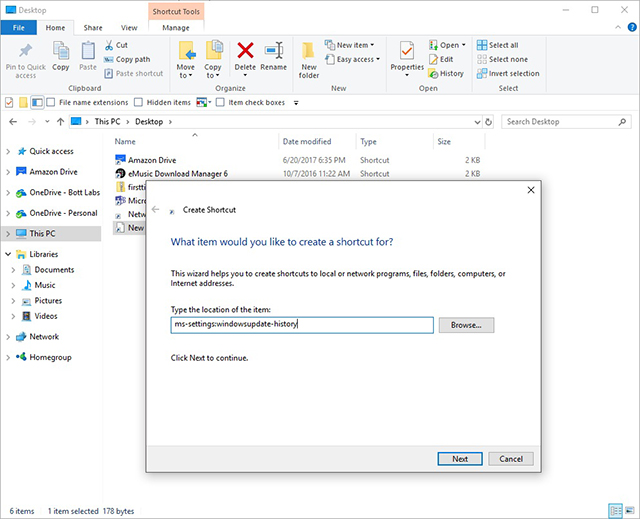The height and width of the screenshot is (519, 640).
Task: Go up one folder level arrow
Action: pos(60,122)
